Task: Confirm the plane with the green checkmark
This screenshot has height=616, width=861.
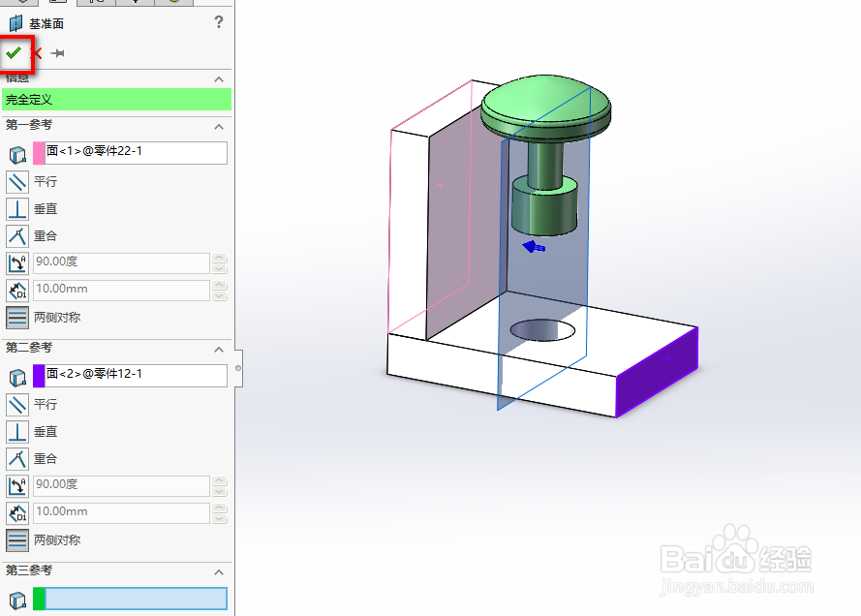Action: (x=14, y=53)
